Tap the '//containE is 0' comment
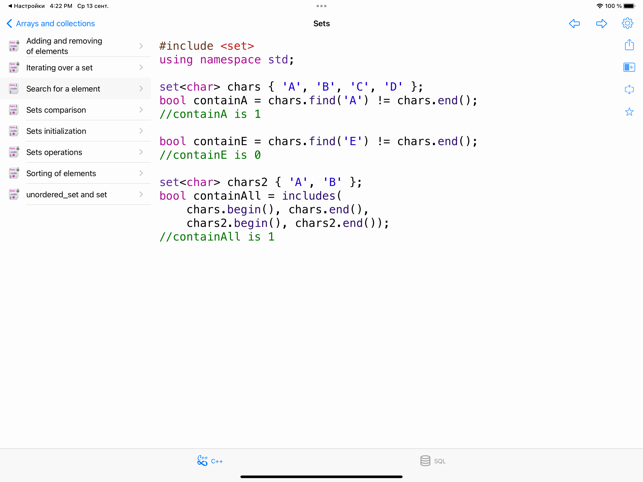 210,155
